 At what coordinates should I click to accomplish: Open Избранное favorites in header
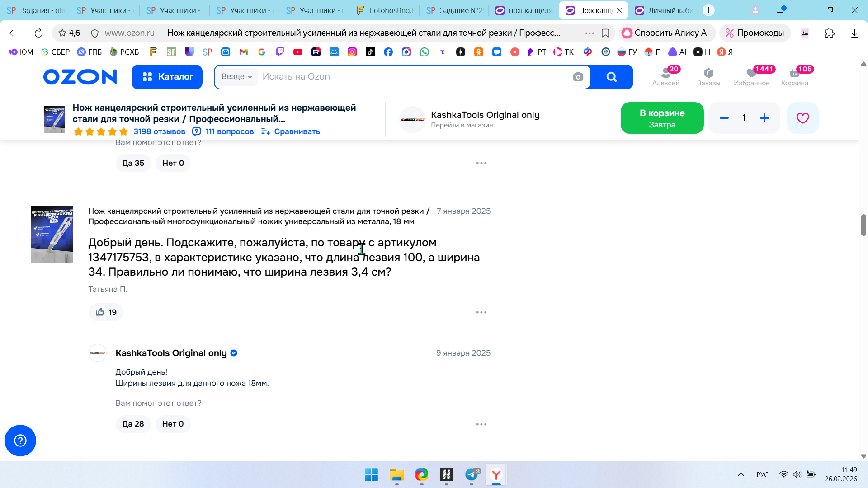coord(751,76)
